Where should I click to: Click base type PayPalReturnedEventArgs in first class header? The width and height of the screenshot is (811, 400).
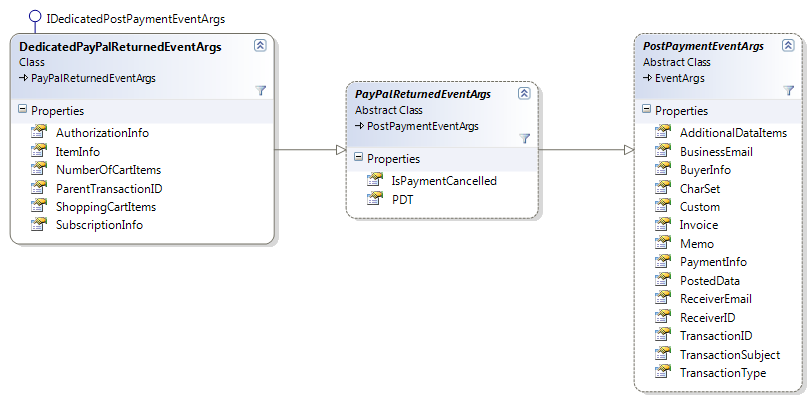click(x=93, y=78)
